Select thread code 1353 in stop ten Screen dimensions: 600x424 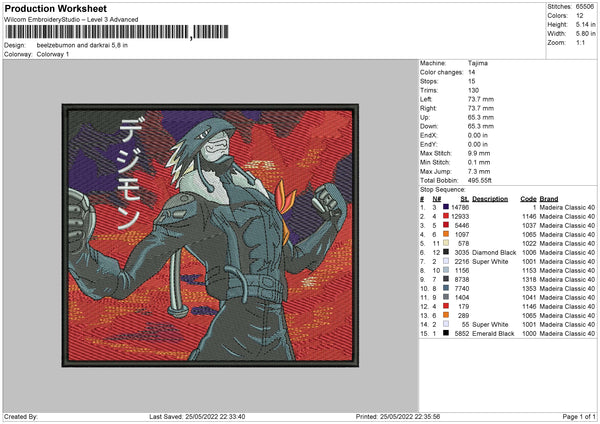point(529,289)
